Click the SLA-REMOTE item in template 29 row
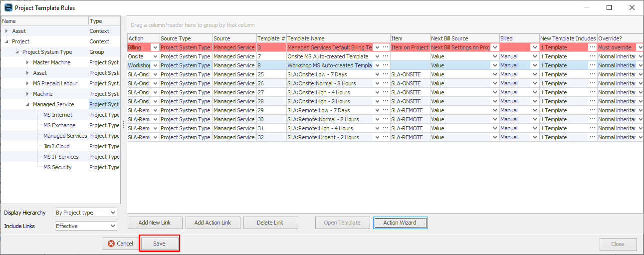 click(x=410, y=110)
